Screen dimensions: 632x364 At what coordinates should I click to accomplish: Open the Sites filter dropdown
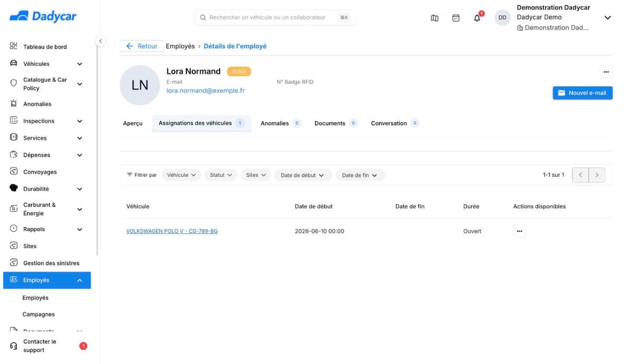[x=256, y=175]
